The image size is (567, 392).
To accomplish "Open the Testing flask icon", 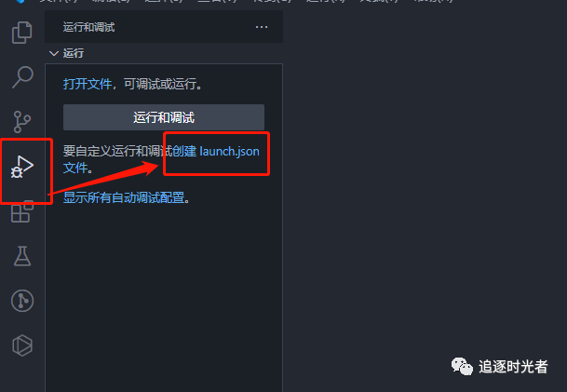I will (22, 256).
